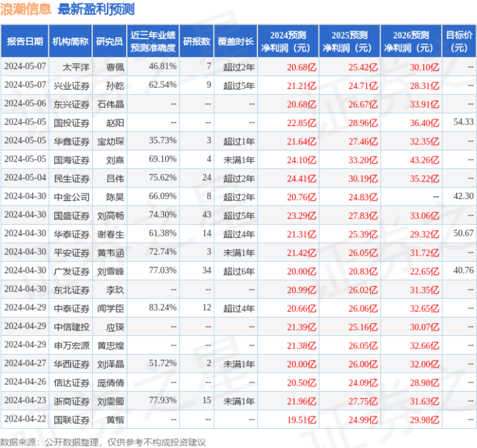This screenshot has height=448, width=477.
Task: Click the 机构简称 column header
Action: [x=70, y=41]
